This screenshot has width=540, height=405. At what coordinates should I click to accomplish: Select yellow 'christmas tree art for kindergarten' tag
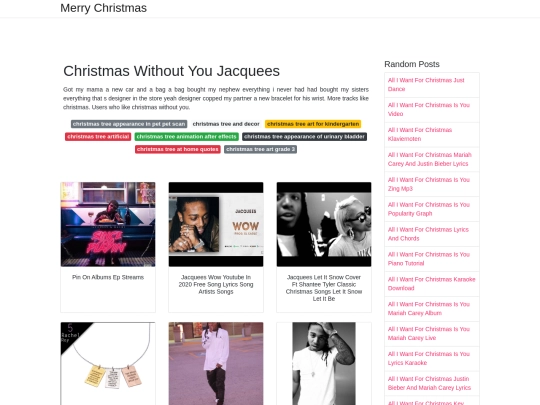pos(313,124)
